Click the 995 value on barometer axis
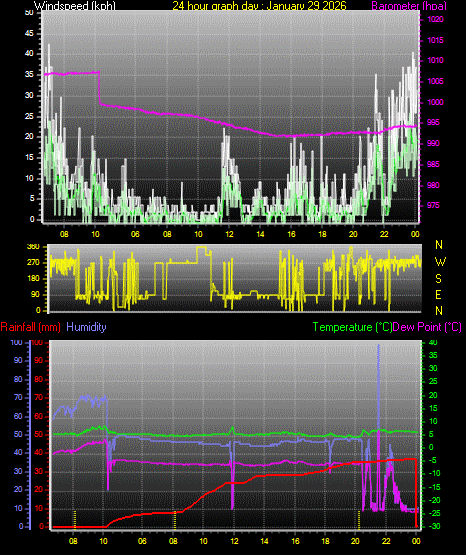The height and width of the screenshot is (555, 466). click(x=433, y=122)
